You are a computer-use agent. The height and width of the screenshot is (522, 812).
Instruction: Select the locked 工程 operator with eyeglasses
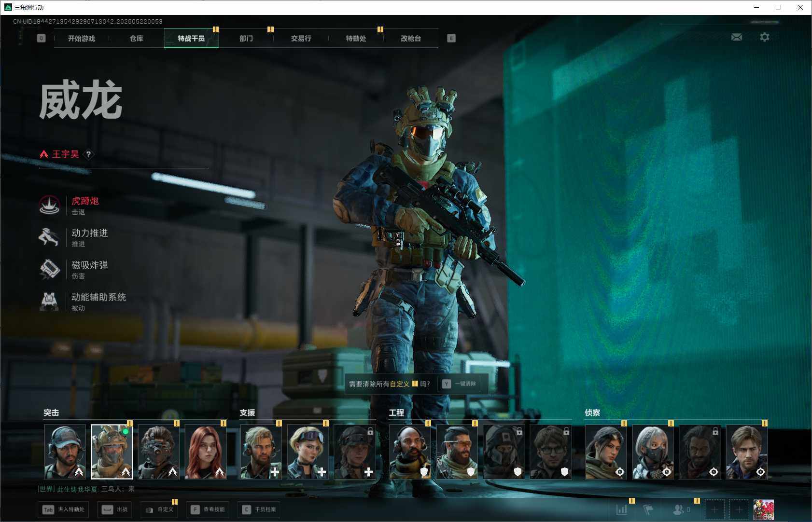551,452
